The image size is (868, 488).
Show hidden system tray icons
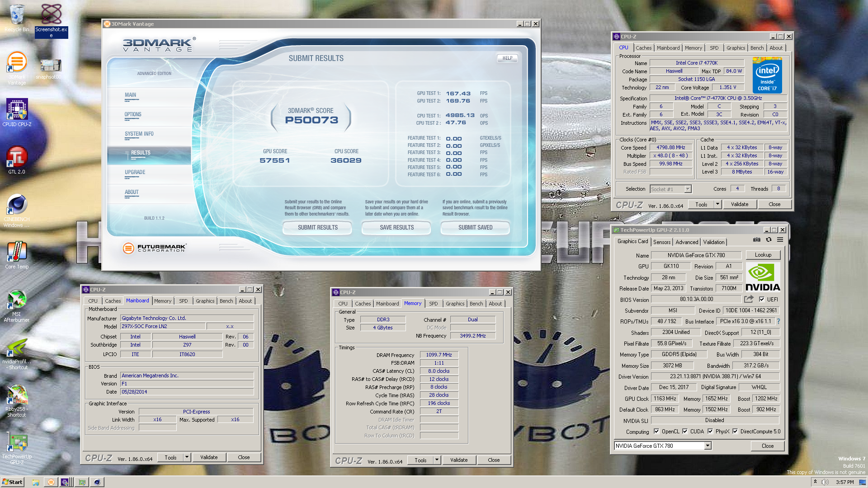815,482
